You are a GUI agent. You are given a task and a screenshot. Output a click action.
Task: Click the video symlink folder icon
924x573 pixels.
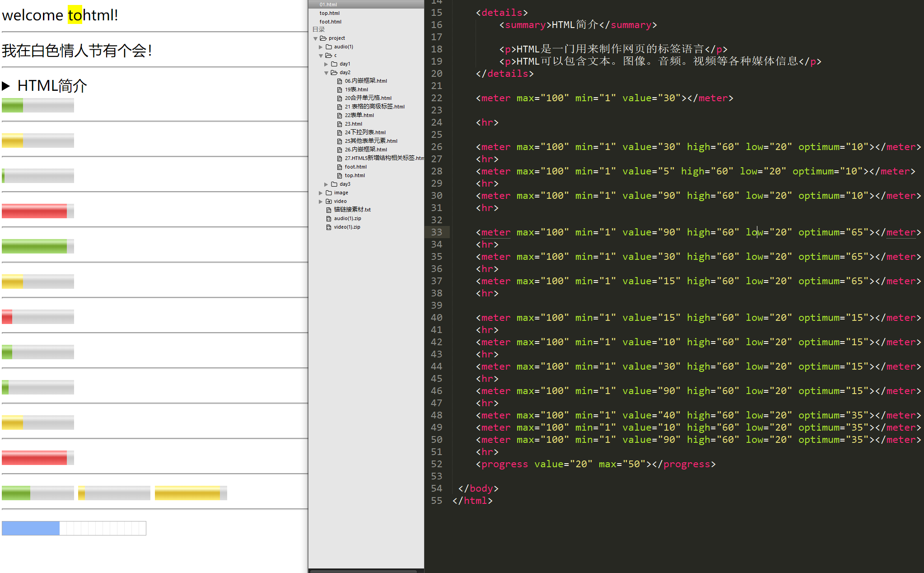pyautogui.click(x=329, y=202)
